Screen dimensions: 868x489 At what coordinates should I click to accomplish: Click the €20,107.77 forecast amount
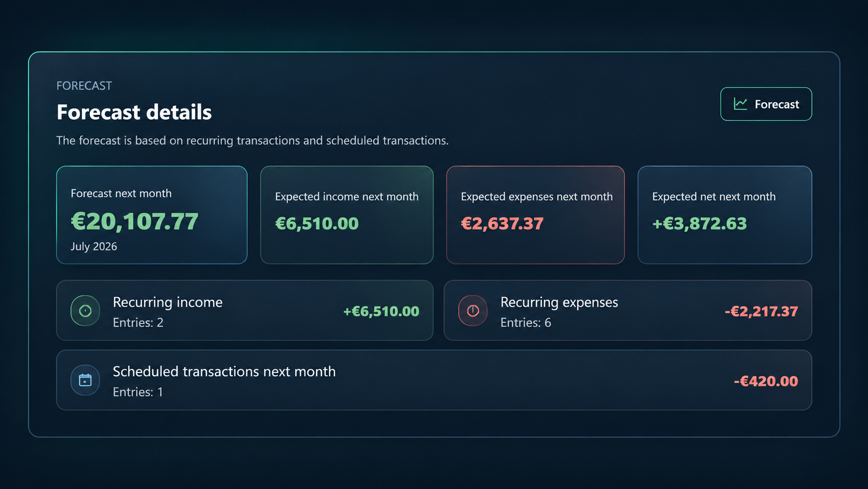[x=134, y=221]
